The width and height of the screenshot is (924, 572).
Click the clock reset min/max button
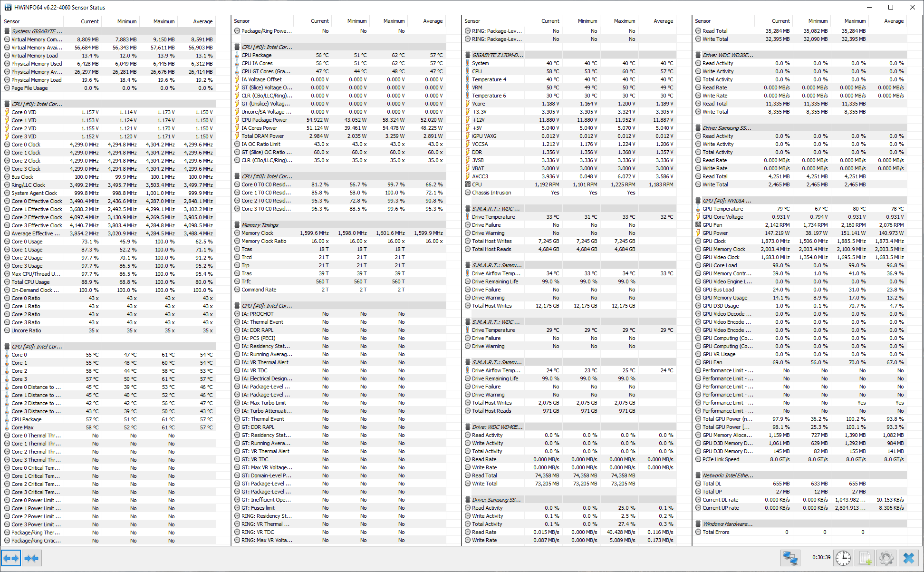(x=843, y=558)
